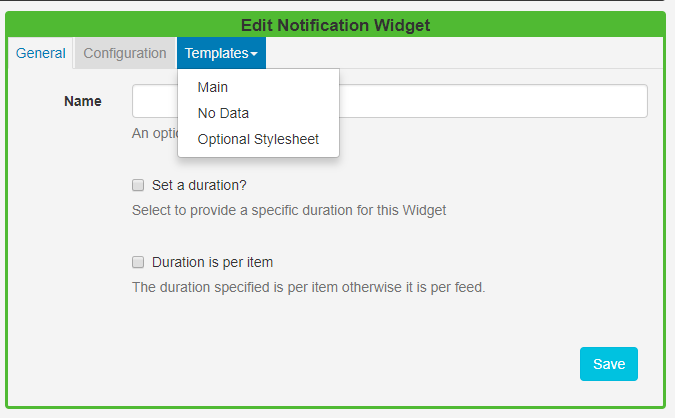This screenshot has width=675, height=418.
Task: Click the caret arrow beside Templates
Action: pos(255,54)
